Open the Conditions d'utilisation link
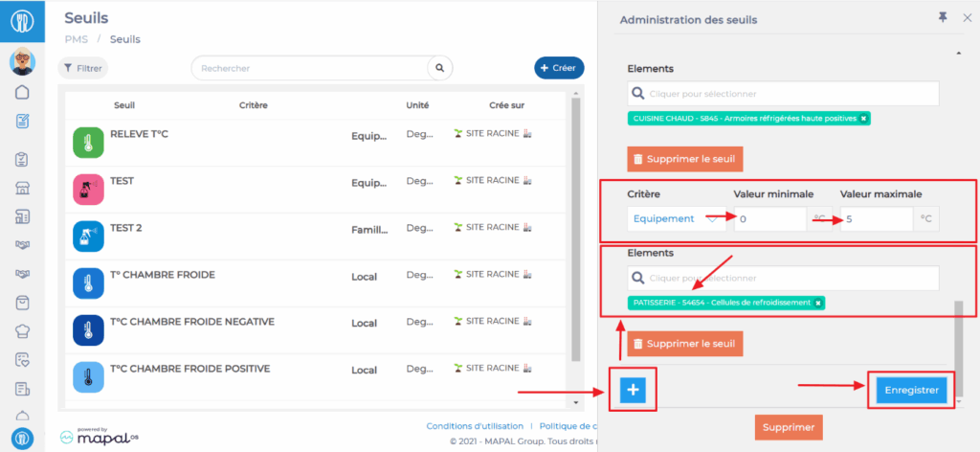Screen dimensions: 980x452 click(x=475, y=426)
